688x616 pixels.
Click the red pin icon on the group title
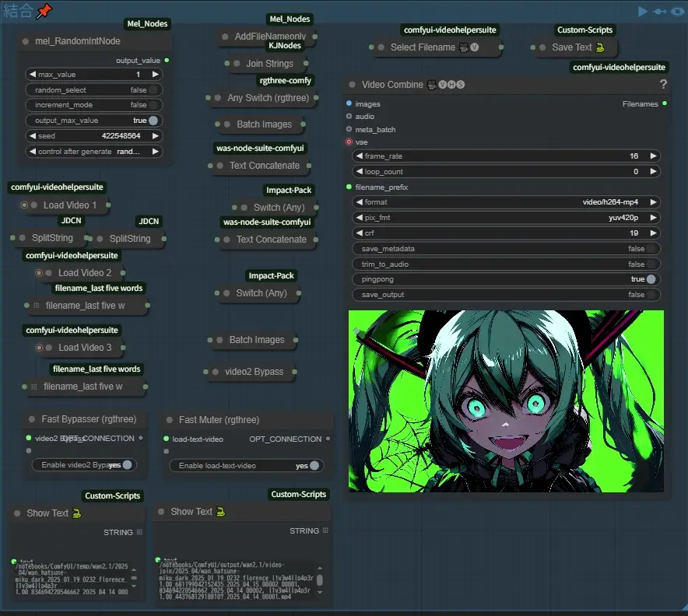pos(44,11)
